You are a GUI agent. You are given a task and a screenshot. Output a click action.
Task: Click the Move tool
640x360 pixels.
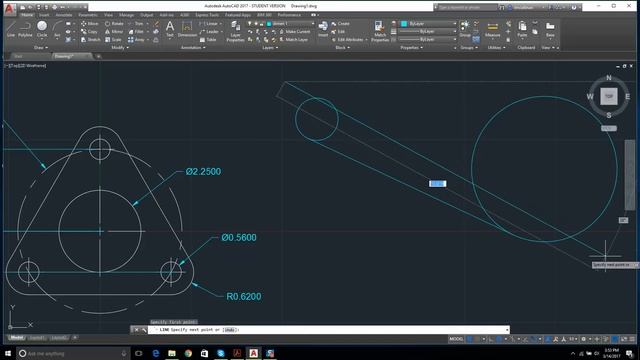[89, 24]
